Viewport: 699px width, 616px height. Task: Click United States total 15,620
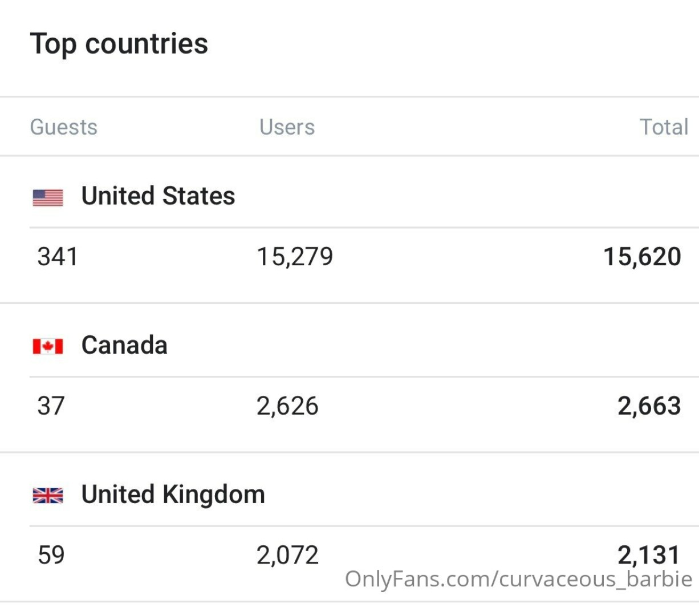642,257
